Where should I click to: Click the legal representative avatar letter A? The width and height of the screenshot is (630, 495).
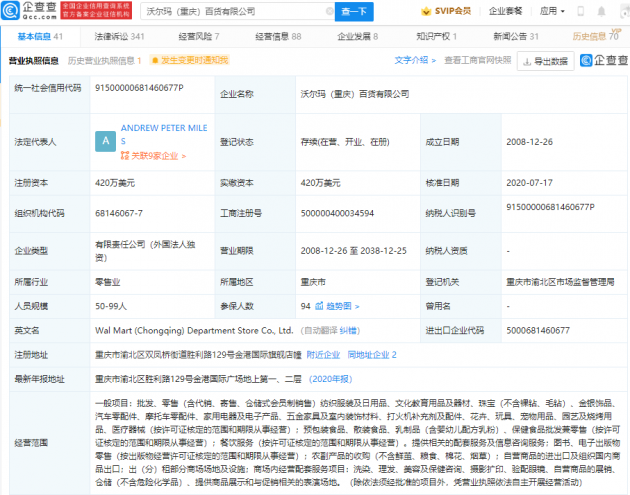(x=105, y=141)
